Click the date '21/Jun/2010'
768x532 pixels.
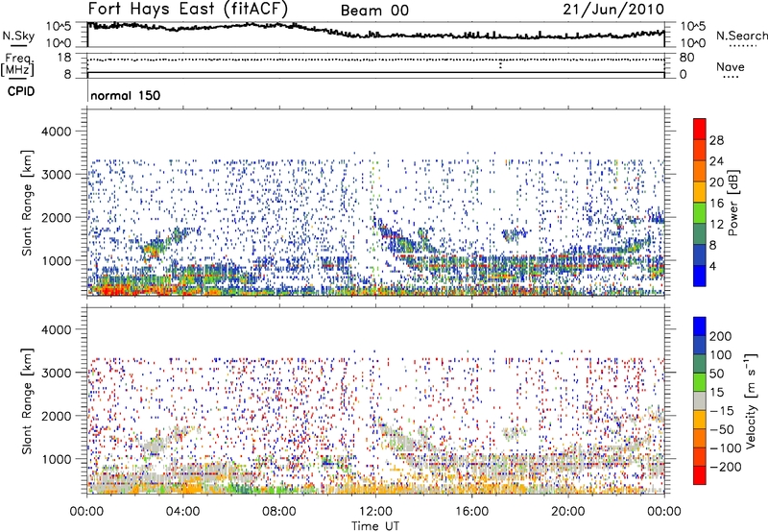pyautogui.click(x=613, y=10)
